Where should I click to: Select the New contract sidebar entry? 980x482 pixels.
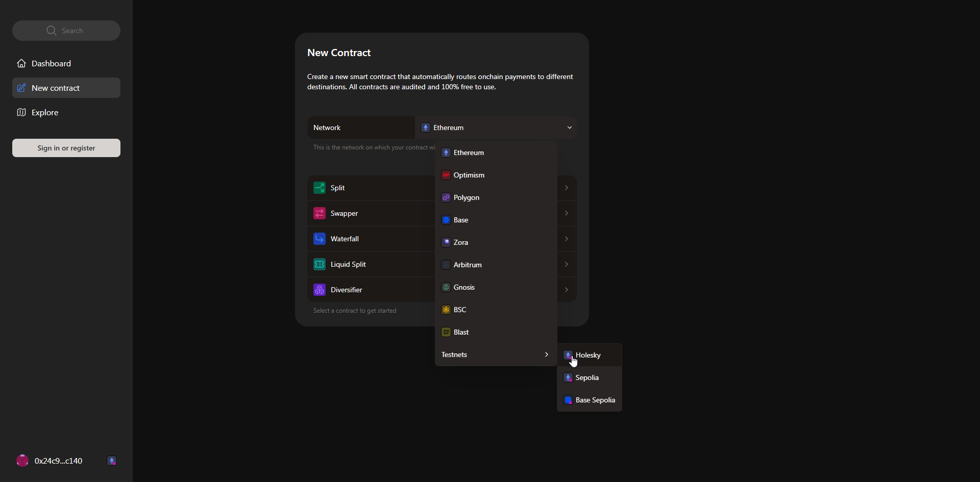coord(55,88)
